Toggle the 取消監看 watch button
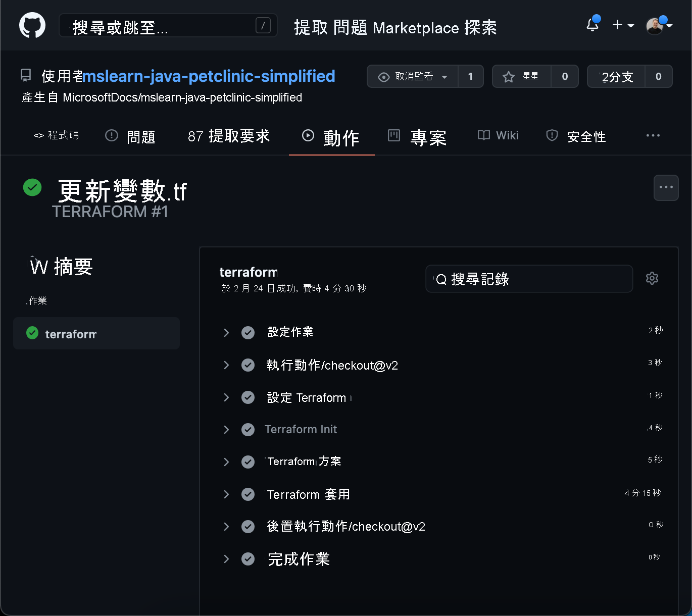Screen dimensions: 692x616 413,76
